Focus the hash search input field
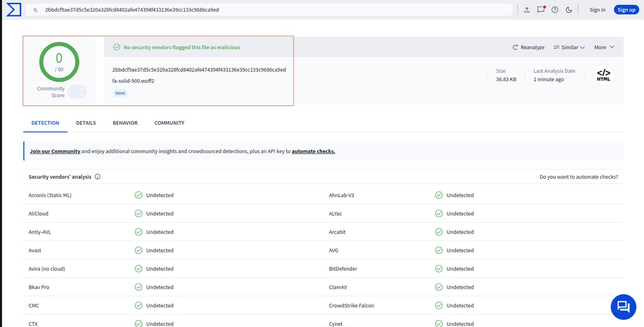Viewport: 644px width, 327px height. point(269,10)
